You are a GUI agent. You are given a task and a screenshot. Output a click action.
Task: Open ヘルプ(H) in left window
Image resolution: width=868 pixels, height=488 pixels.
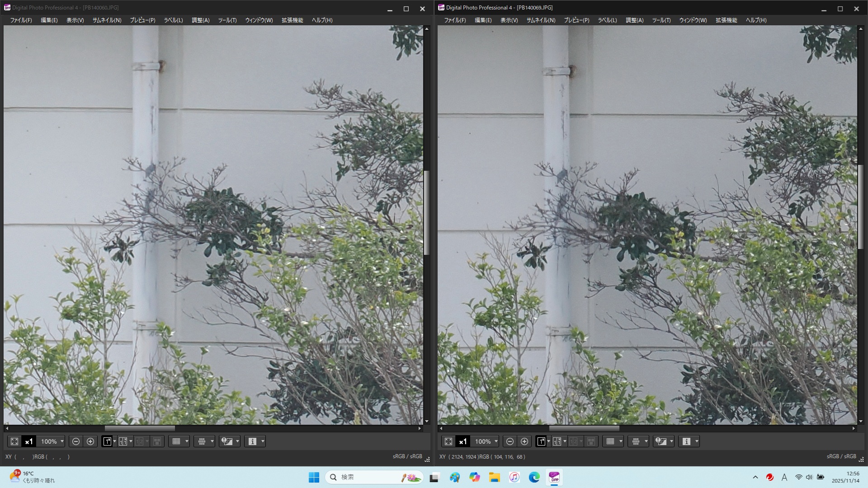tap(322, 20)
